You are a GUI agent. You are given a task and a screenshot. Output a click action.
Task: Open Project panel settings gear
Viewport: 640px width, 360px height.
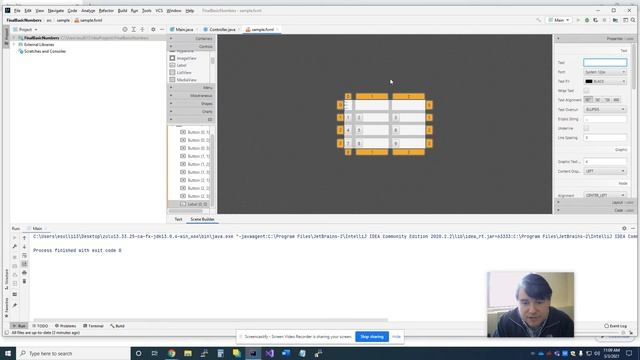[x=153, y=29]
